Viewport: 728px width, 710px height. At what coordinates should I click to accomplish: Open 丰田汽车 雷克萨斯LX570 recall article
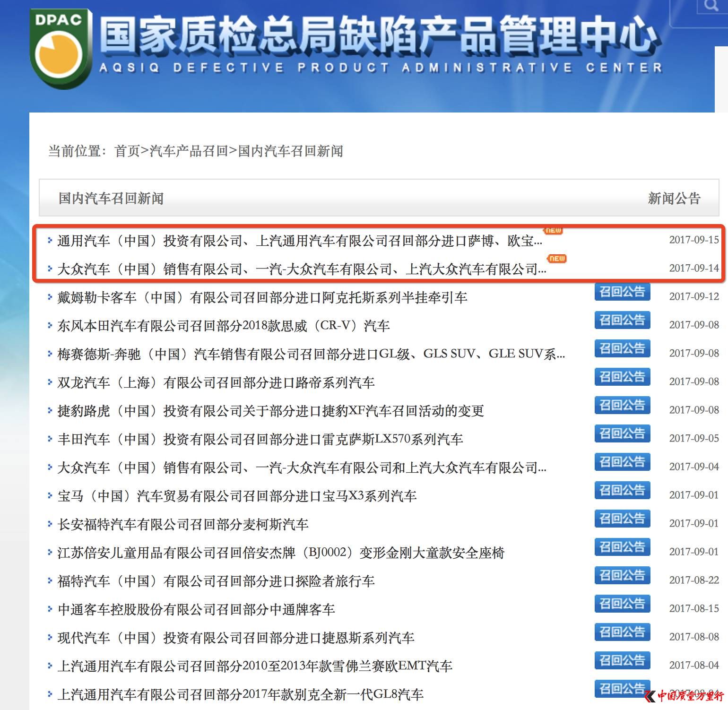pyautogui.click(x=260, y=439)
